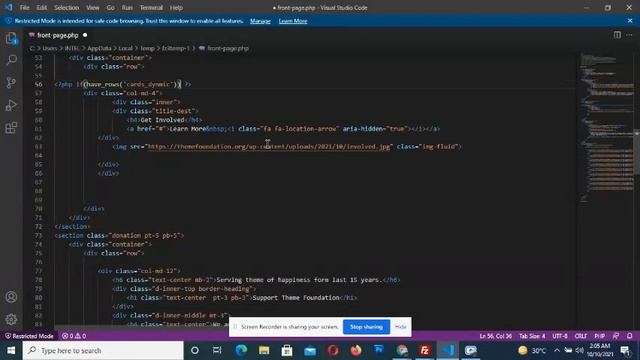Click Restricted Mode status bar item
Image resolution: width=640 pixels, height=360 pixels.
(x=29, y=336)
